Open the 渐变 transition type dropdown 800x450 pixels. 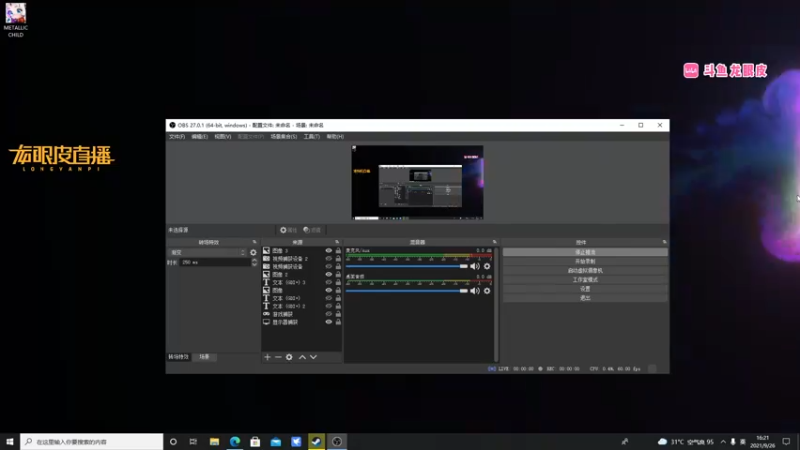coord(208,253)
